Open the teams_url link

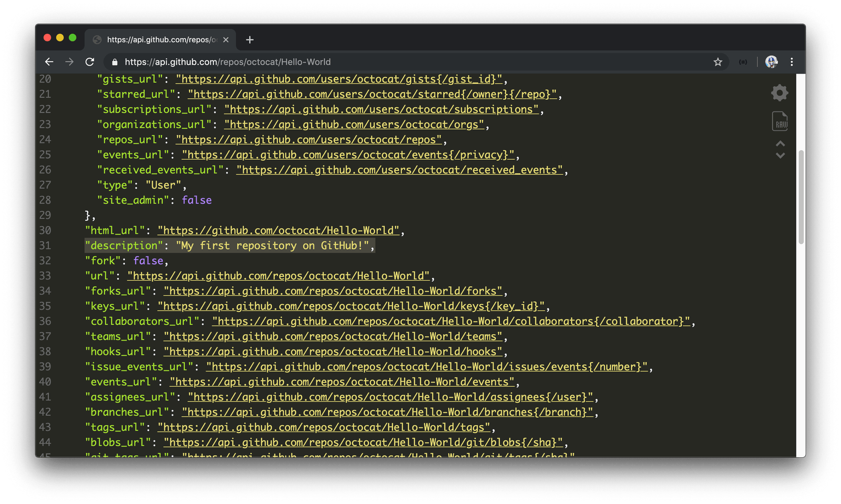[333, 337]
